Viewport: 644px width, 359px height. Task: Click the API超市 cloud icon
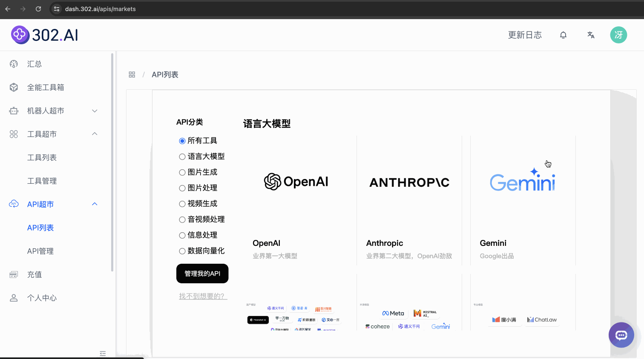(14, 204)
